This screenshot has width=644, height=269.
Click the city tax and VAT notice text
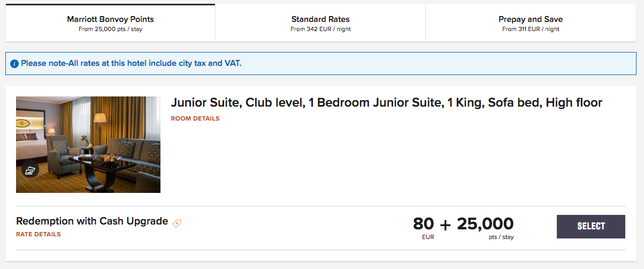tap(131, 63)
